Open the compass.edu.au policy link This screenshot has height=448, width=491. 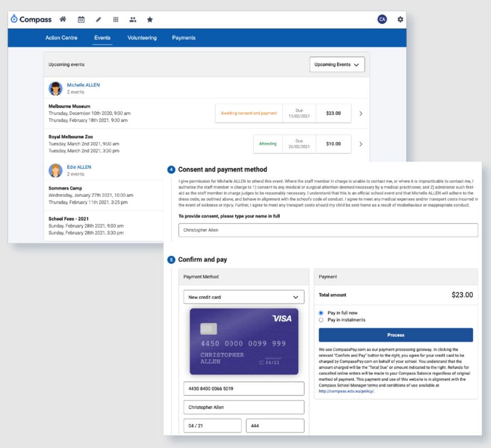(346, 391)
